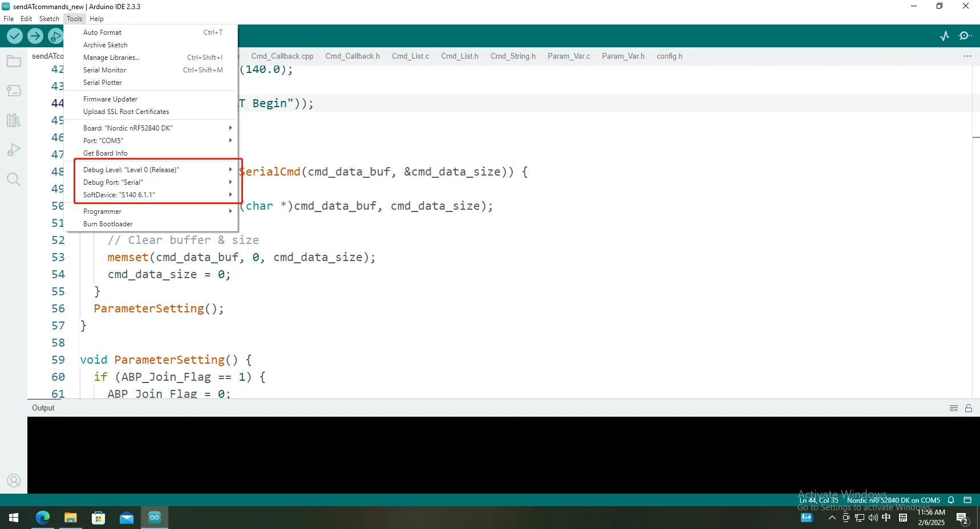Switch to the Cmd_Callback.h tab
Viewport: 980px width, 529px height.
tap(353, 56)
